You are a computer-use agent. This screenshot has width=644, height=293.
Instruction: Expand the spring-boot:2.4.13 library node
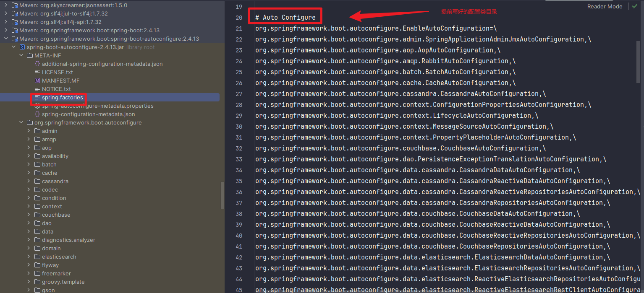click(x=6, y=31)
